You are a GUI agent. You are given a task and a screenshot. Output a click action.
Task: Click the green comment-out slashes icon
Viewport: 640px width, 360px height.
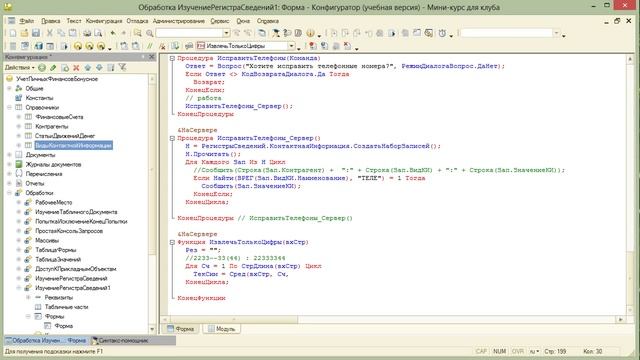pos(150,46)
